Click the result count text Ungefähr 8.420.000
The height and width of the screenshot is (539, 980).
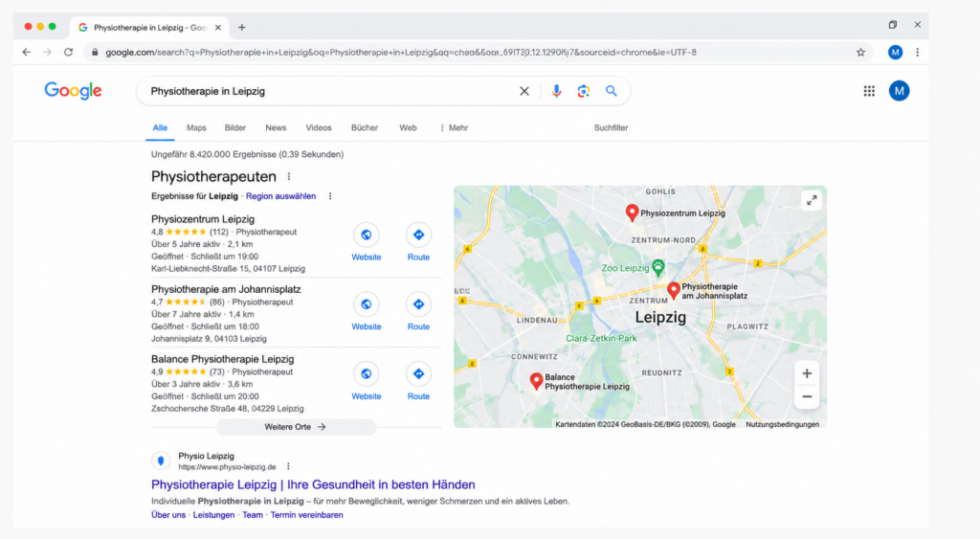[x=247, y=154]
